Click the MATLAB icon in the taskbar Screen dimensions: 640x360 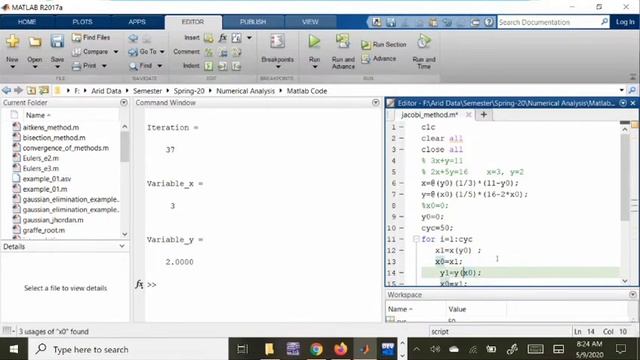364,349
